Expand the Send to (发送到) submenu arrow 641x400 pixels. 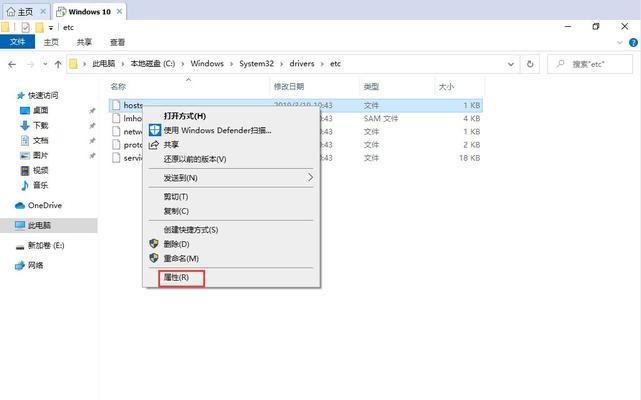coord(310,178)
